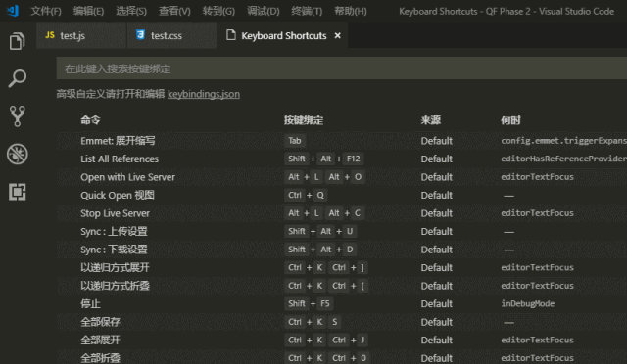627x364 pixels.
Task: Open the Extensions view in activity bar
Action: click(x=18, y=192)
